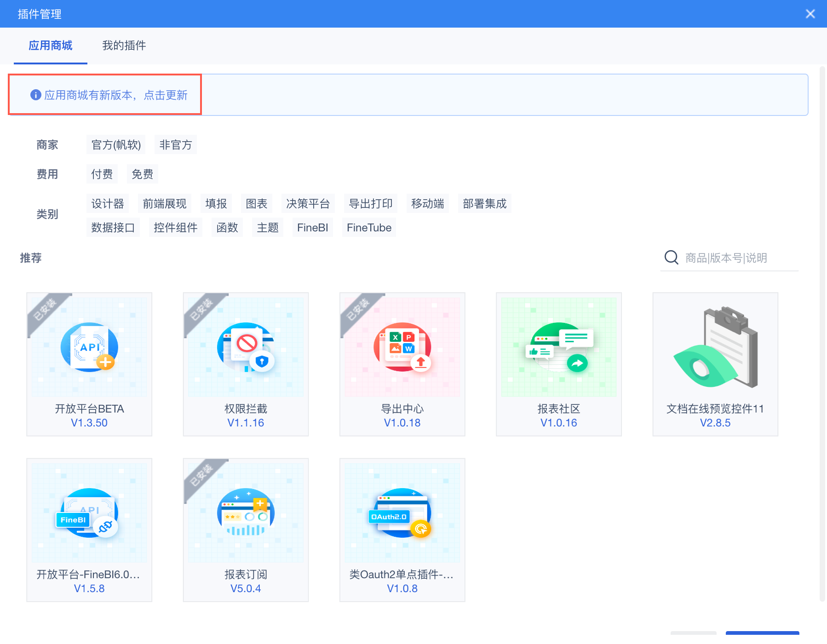Click the vertical scrollbar on the right

pos(822,333)
